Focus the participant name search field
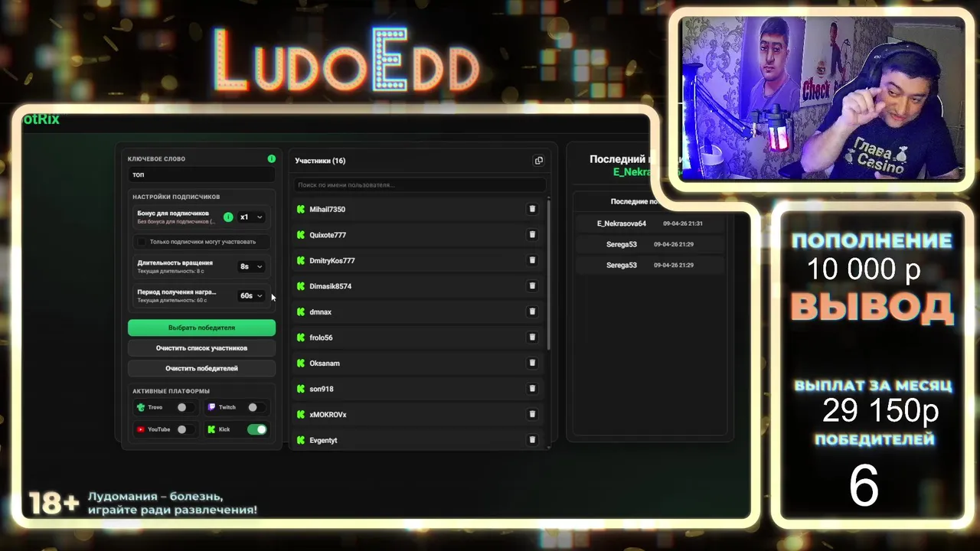980x551 pixels. tap(420, 185)
